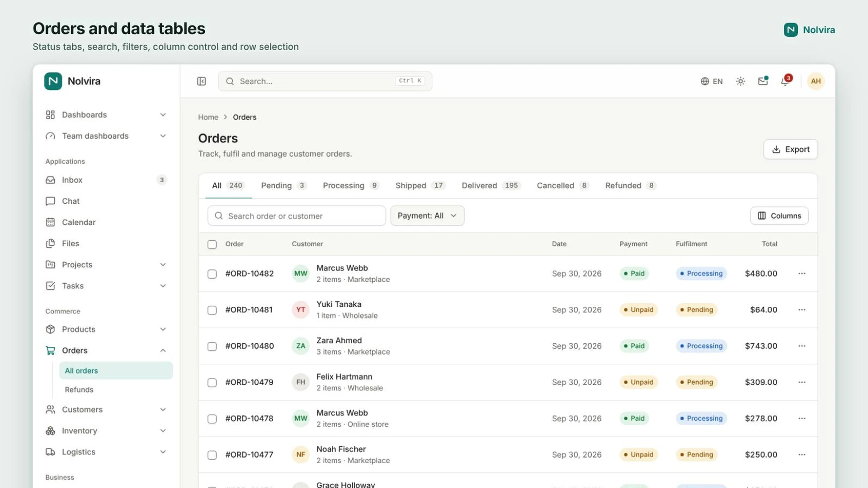Open Refunds under Orders in sidebar
This screenshot has width=868, height=488.
point(116,389)
